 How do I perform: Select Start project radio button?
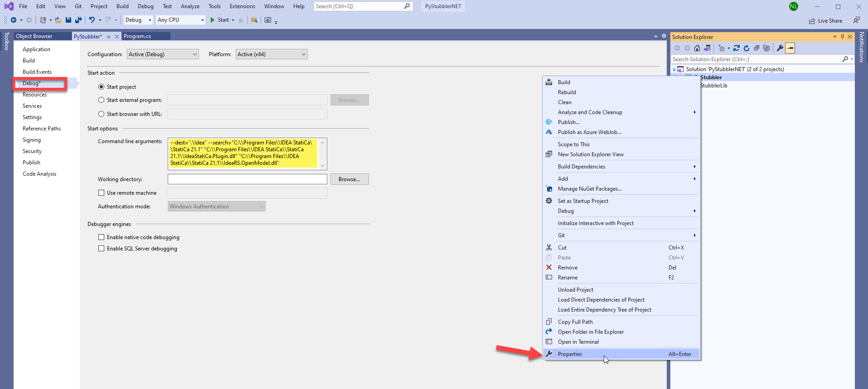pyautogui.click(x=102, y=87)
